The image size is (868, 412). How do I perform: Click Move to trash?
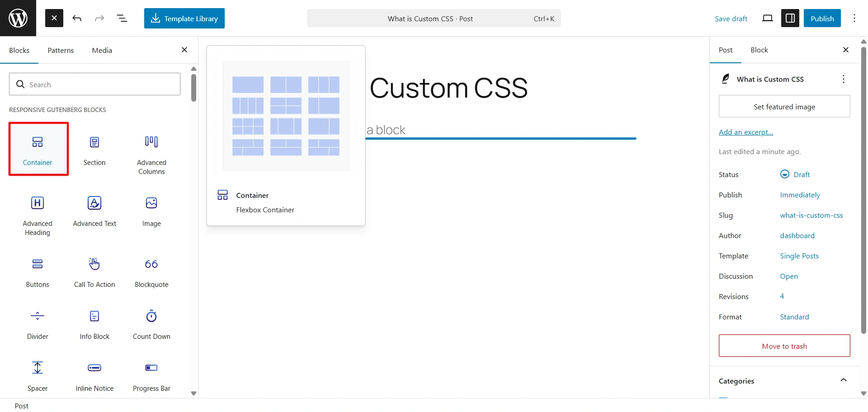point(784,346)
